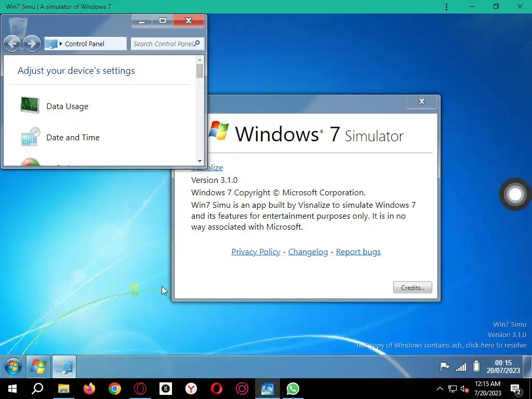Click the muted volume tray icon
This screenshot has width=532, height=399.
(465, 389)
